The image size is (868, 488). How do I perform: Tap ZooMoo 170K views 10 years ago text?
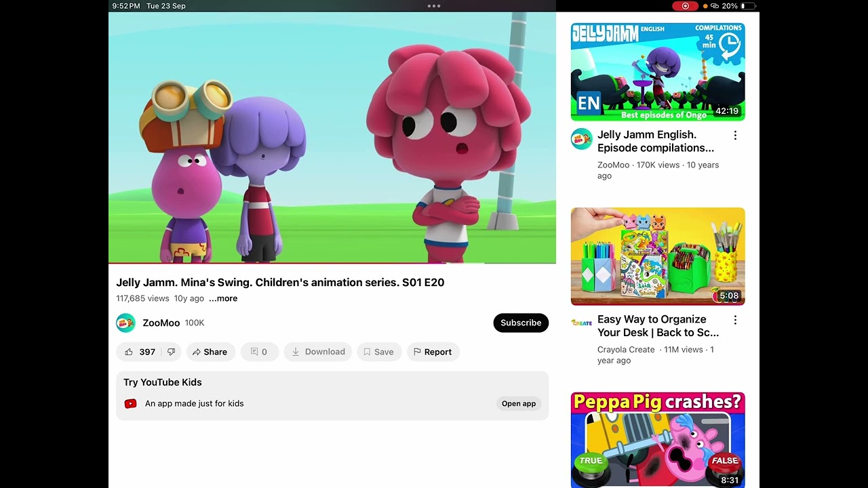tap(658, 170)
